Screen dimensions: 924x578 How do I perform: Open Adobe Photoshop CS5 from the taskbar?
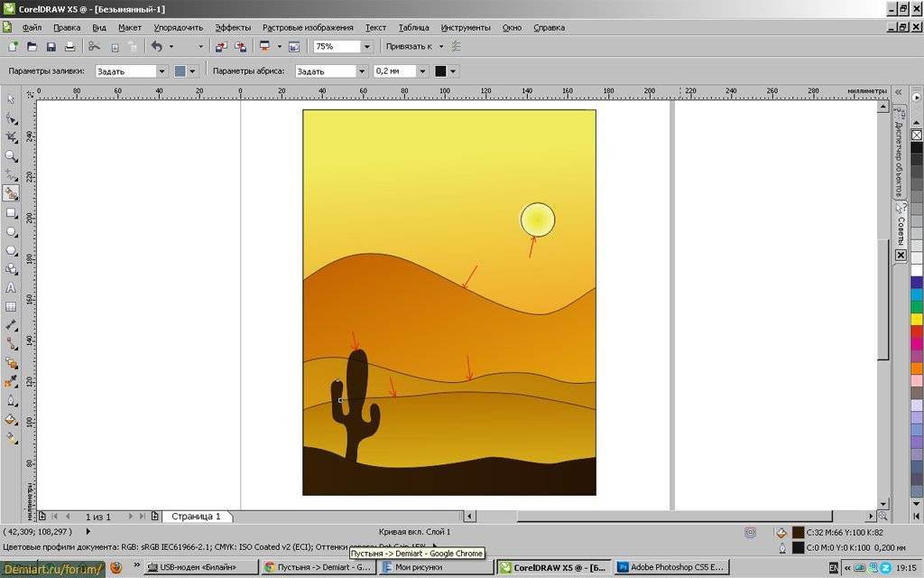point(670,567)
